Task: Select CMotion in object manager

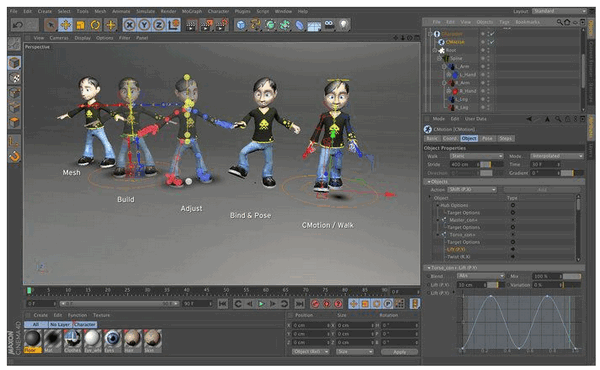Action: (455, 42)
